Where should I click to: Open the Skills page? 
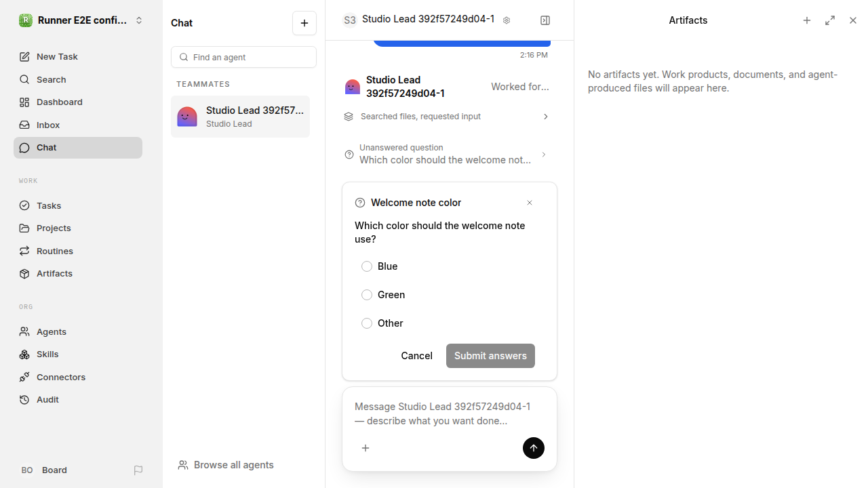point(78,354)
